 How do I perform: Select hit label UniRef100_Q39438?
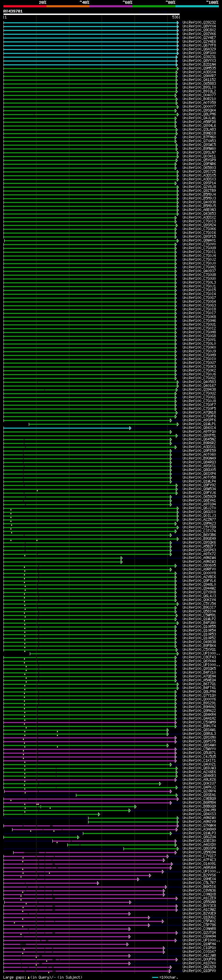(x=199, y=390)
